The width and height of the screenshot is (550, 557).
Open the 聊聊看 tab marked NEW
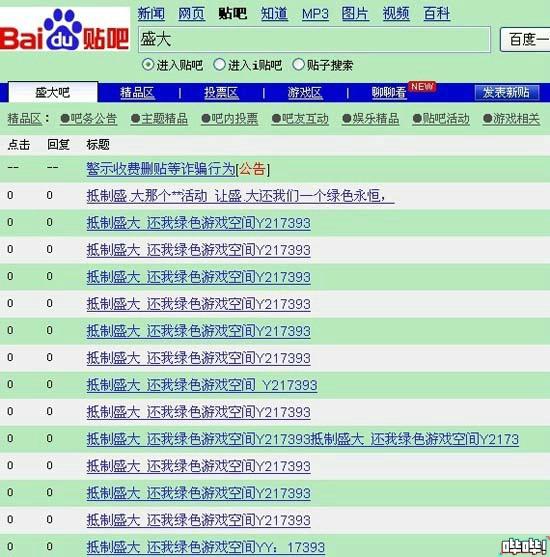point(389,93)
